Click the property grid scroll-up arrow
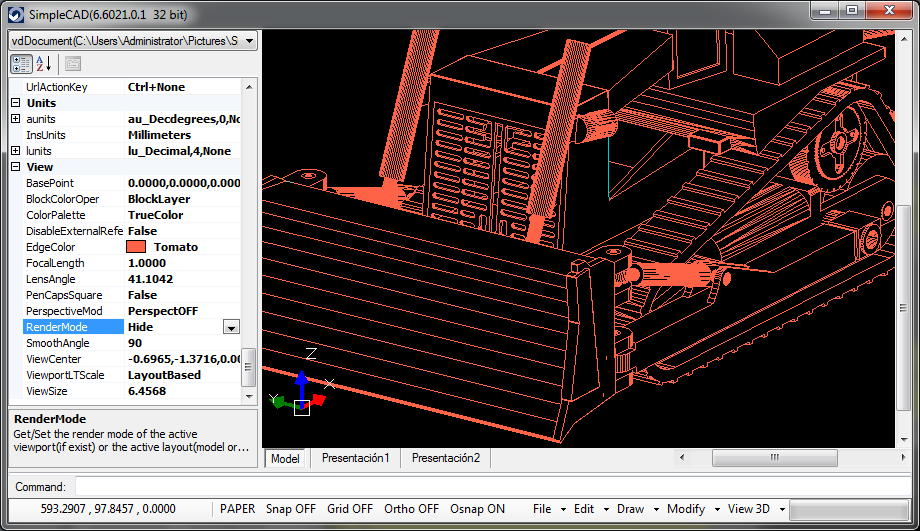Screen dimensions: 920x531 [x=249, y=86]
